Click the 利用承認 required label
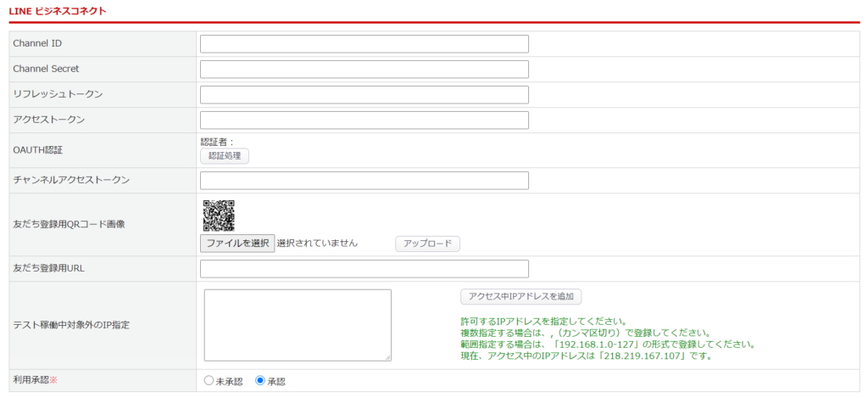This screenshot has width=868, height=398. (36, 380)
